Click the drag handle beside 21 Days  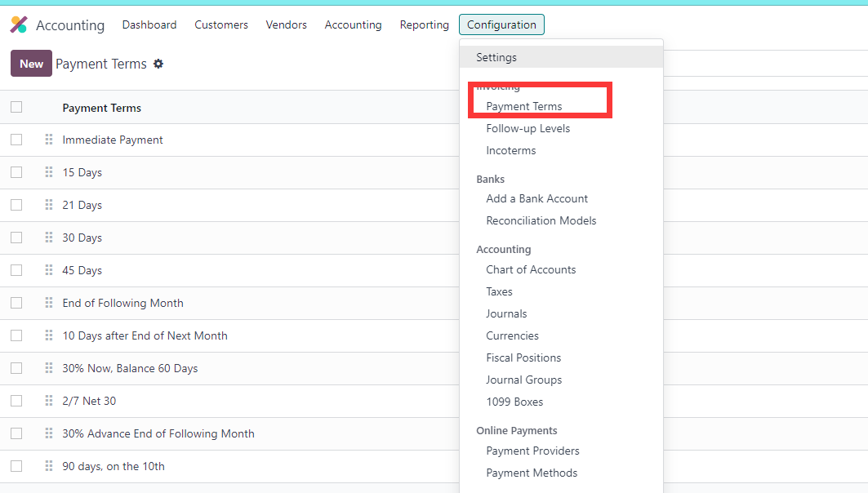(49, 205)
